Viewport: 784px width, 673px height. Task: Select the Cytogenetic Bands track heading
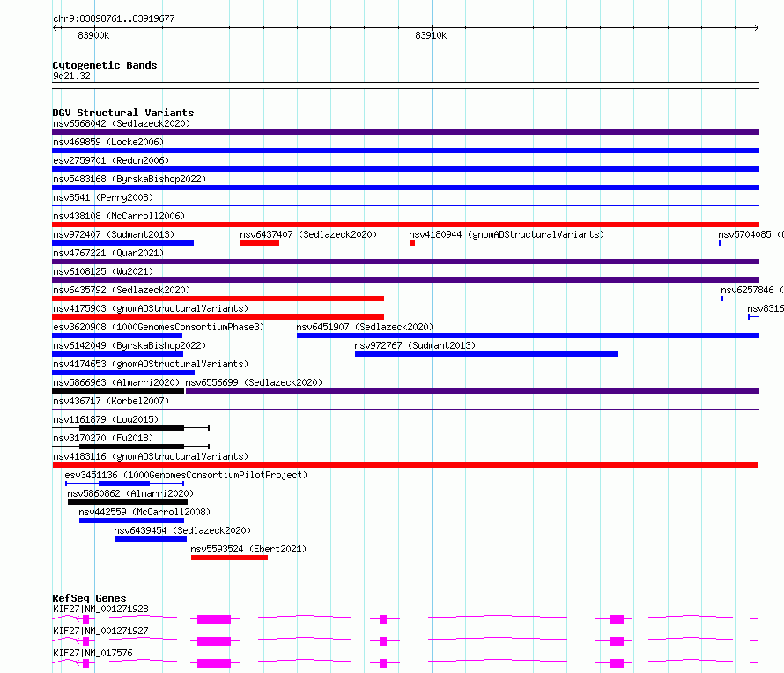105,65
